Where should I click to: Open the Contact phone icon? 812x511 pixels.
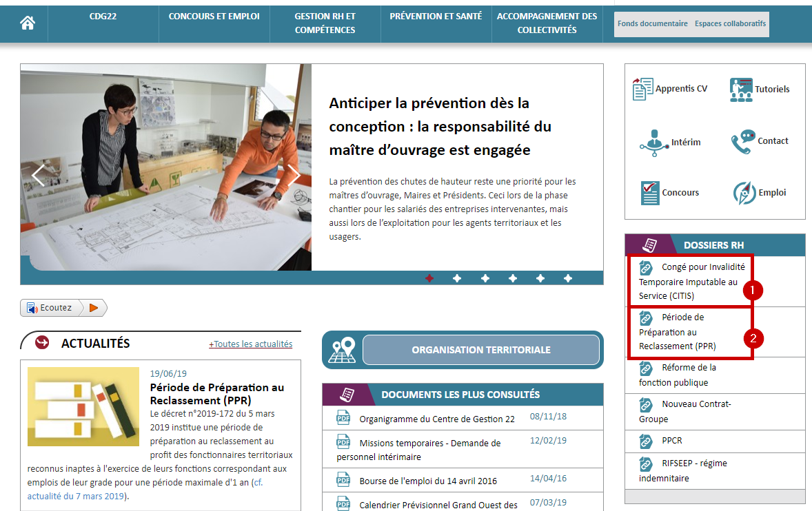(743, 141)
